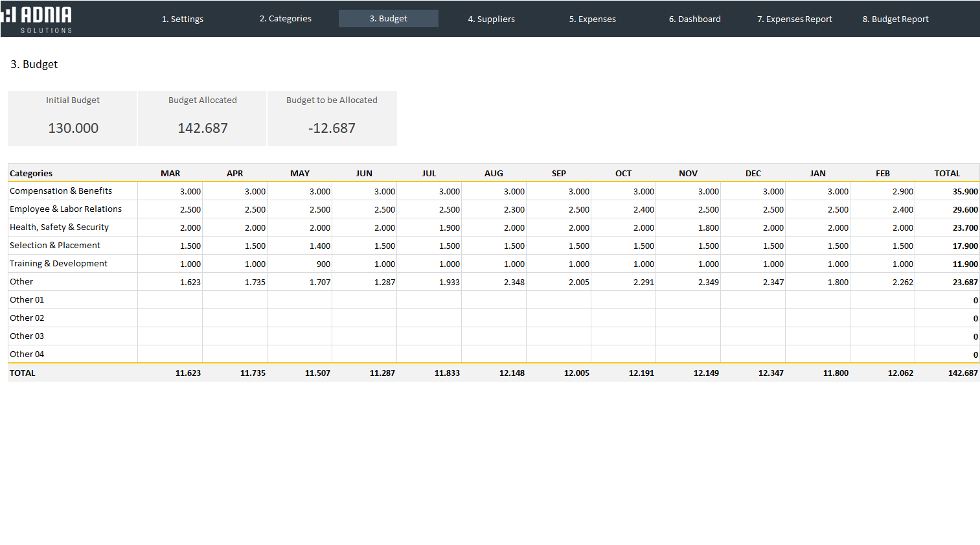
Task: Open the Dashboard tab
Action: coord(694,19)
